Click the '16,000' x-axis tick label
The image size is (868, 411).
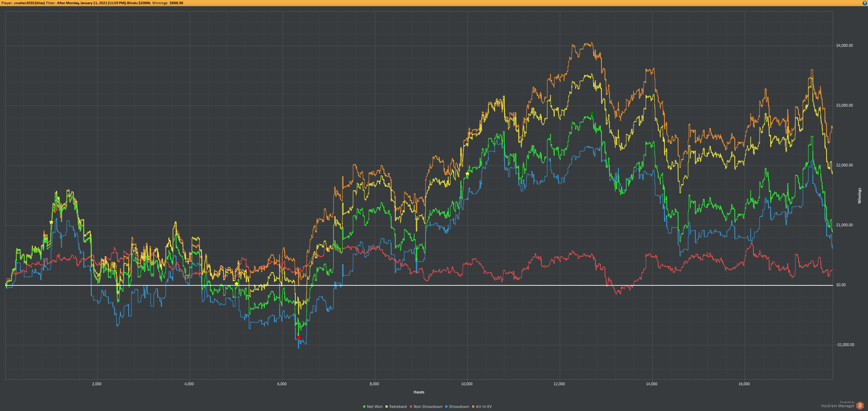(744, 384)
